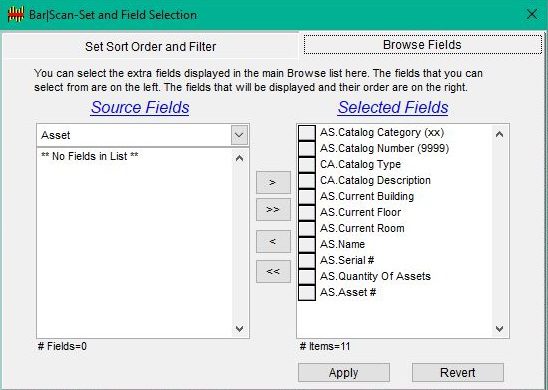Click up arrow of Selected Fields list scrollbar
548x390 pixels.
(499, 134)
